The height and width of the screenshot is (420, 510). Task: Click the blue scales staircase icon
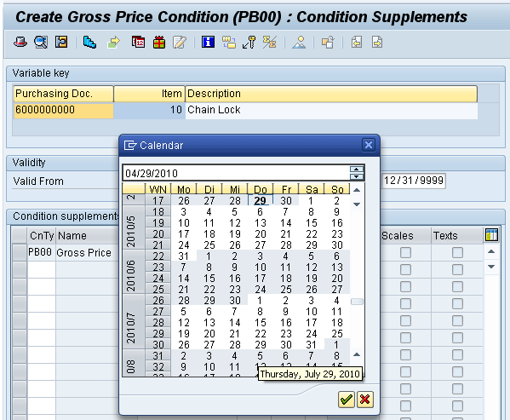pyautogui.click(x=89, y=42)
